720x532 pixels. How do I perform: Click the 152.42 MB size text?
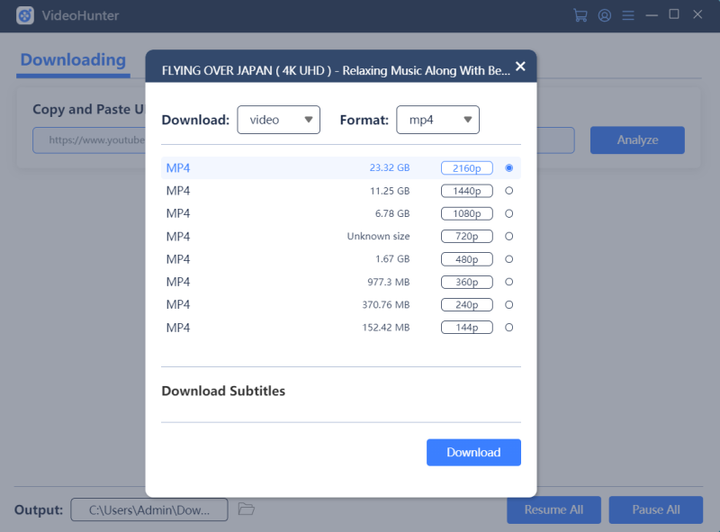(386, 327)
